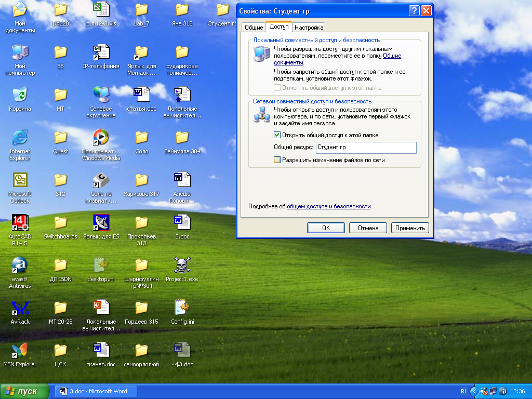Click the Lab_7 folder icon

(x=141, y=9)
